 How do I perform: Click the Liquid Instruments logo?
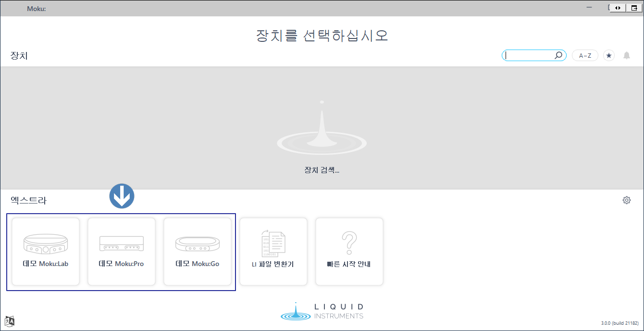(x=322, y=311)
